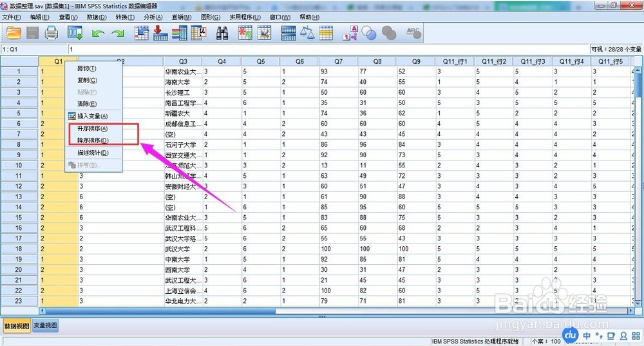Open the Recall recent dialogs icon
The height and width of the screenshot is (346, 644).
[75, 33]
